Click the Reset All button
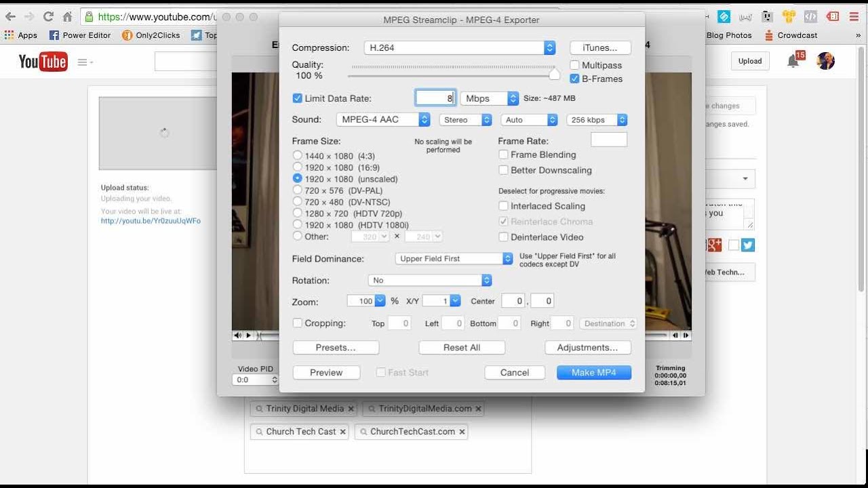The height and width of the screenshot is (488, 868). click(462, 348)
